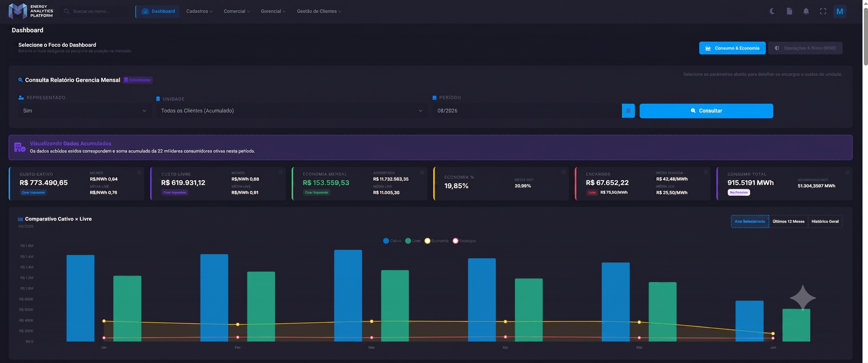Click Economia % card corner icon
Screen dimensions: 868x363
tap(563, 172)
